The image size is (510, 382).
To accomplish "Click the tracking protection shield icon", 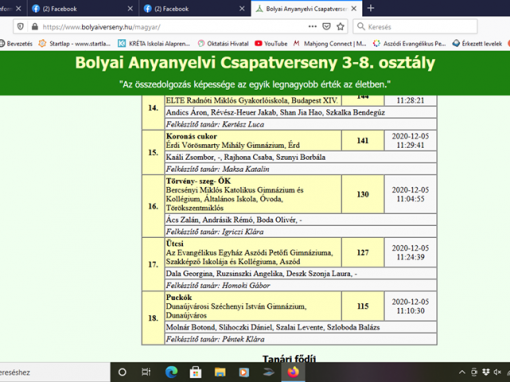I will click(x=20, y=27).
